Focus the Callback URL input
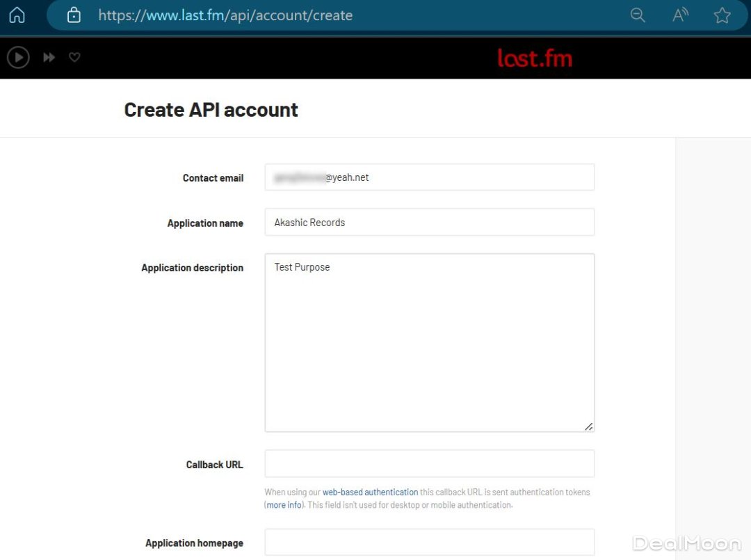751x560 pixels. [x=429, y=464]
